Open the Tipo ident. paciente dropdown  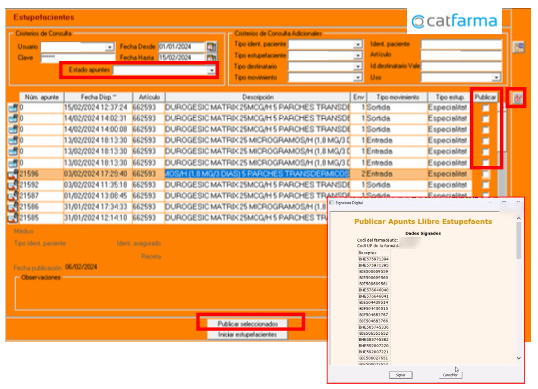point(358,44)
